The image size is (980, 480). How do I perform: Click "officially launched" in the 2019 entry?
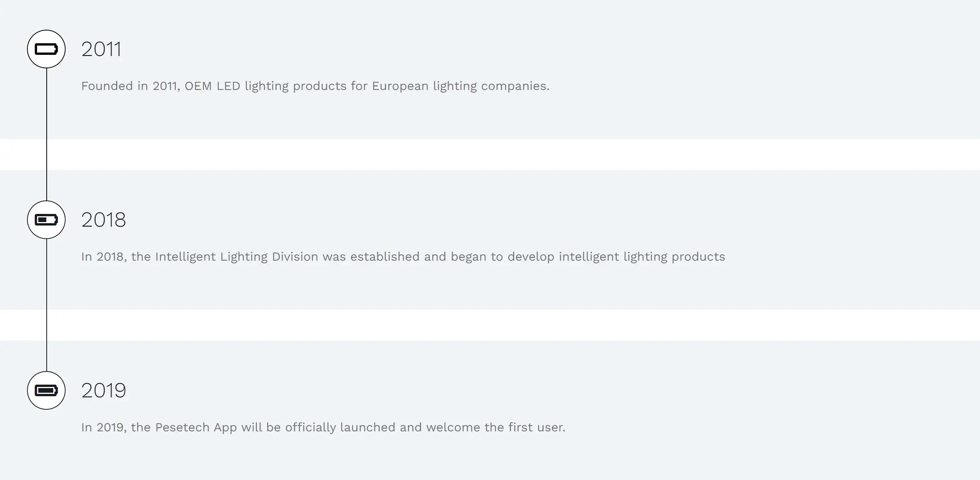click(x=340, y=427)
